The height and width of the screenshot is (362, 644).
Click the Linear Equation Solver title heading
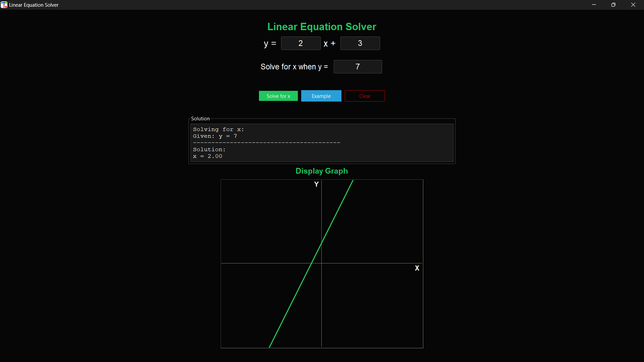coord(322,26)
